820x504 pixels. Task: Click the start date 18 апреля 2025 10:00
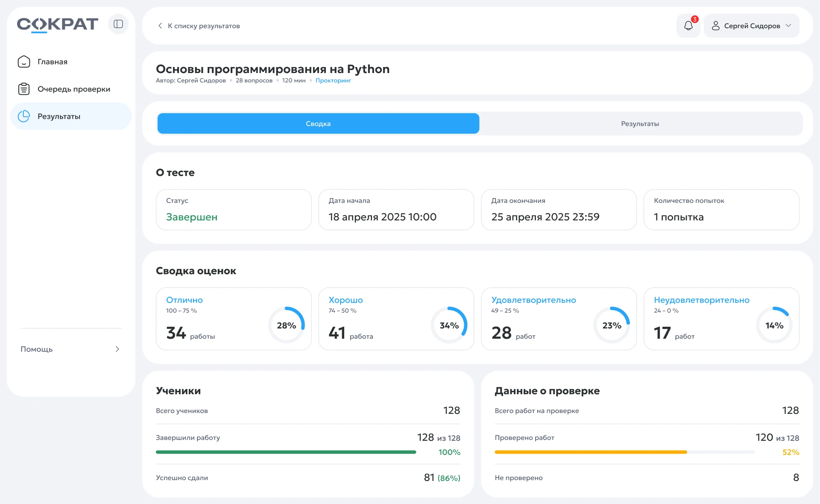click(x=382, y=217)
